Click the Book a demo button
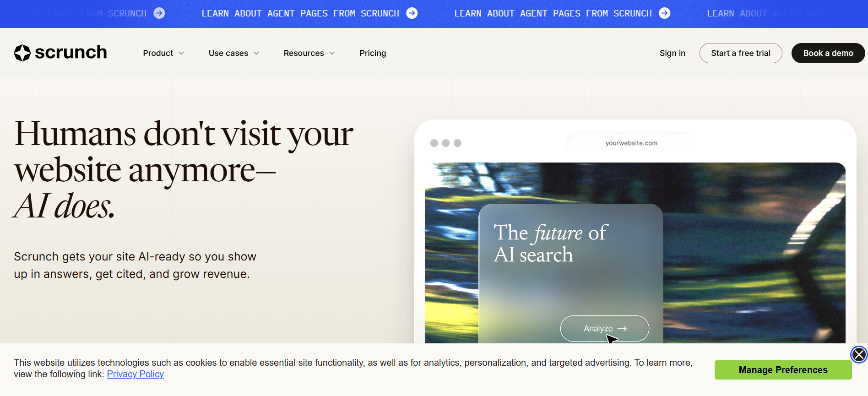This screenshot has height=396, width=868. tap(828, 53)
